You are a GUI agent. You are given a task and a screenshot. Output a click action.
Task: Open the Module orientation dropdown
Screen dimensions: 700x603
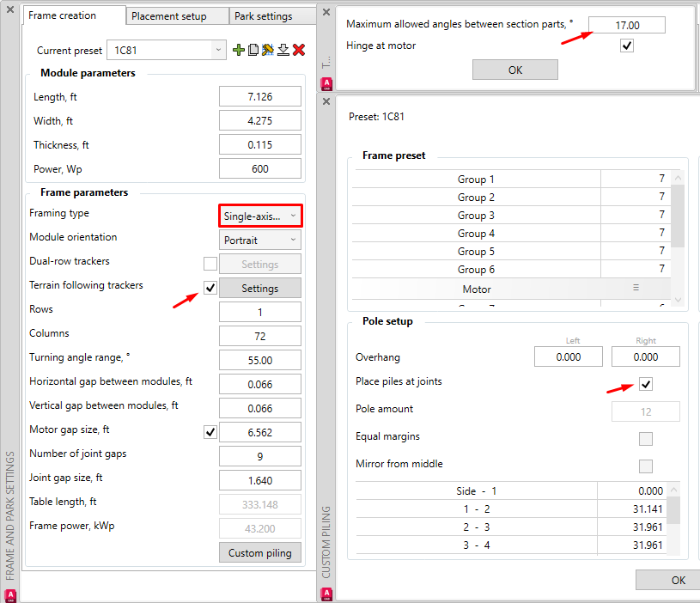260,241
